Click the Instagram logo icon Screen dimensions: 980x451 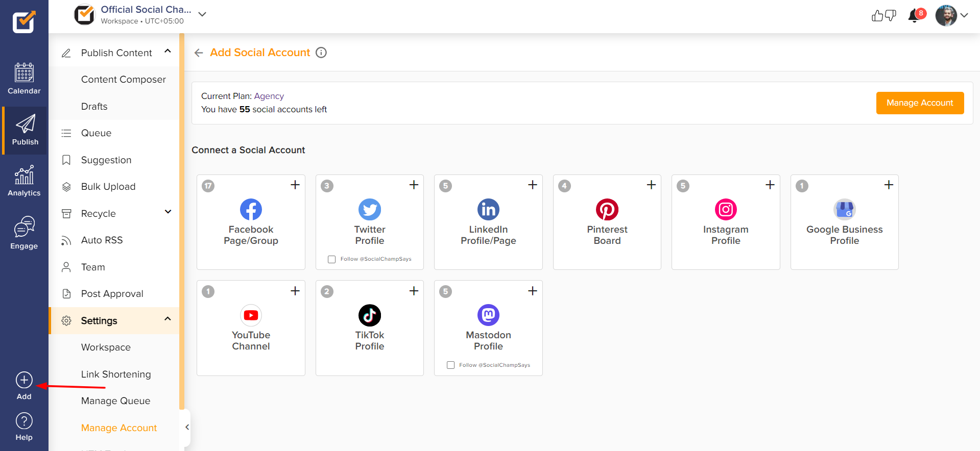pos(726,209)
